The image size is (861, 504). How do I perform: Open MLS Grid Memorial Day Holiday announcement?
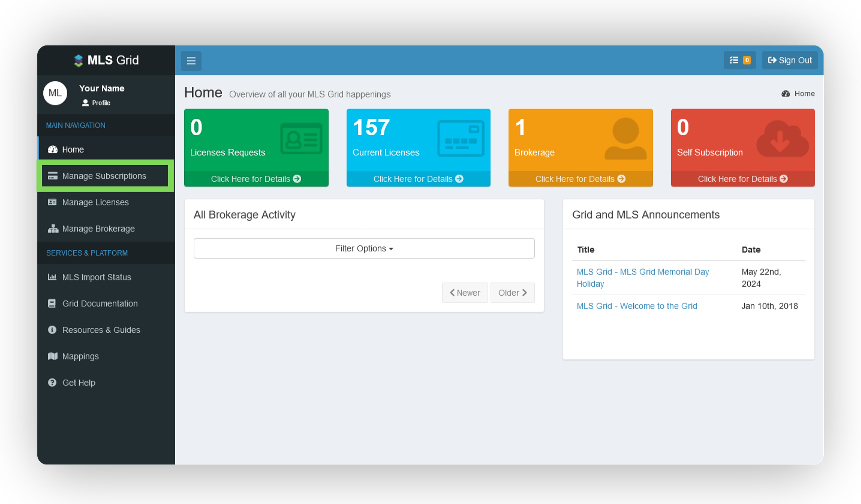[x=643, y=278]
